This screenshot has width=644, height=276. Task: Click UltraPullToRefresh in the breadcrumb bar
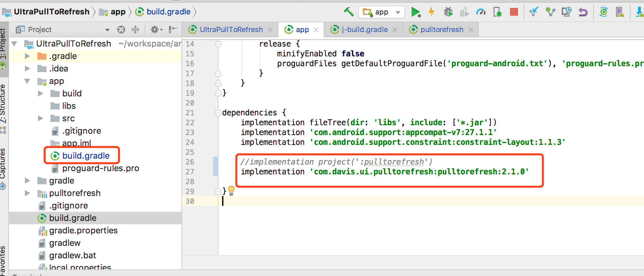point(46,12)
